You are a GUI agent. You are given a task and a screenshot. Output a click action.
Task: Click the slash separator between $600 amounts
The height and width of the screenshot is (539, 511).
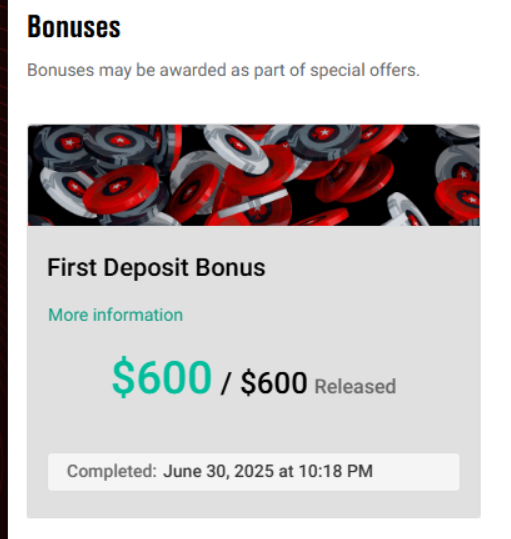[x=225, y=383]
